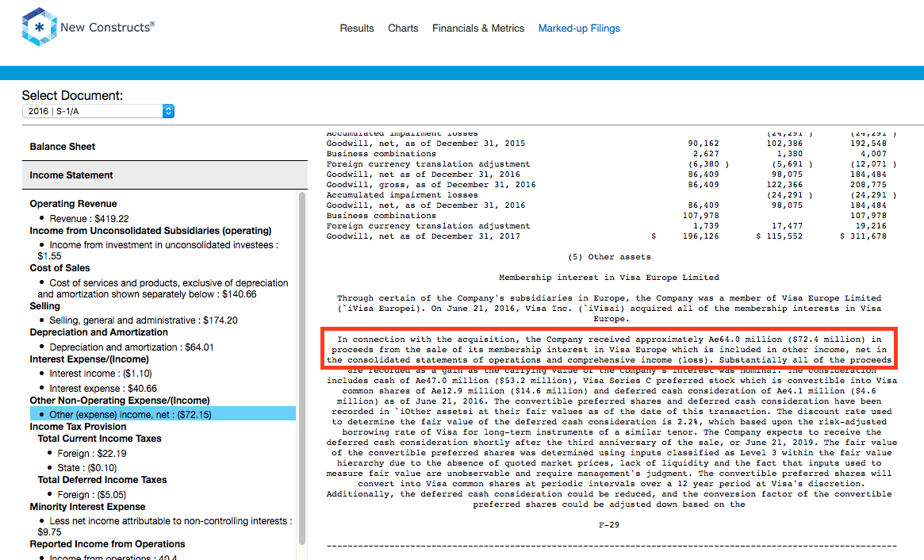Click the Operating Revenue heading
924x560 pixels.
[x=73, y=204]
